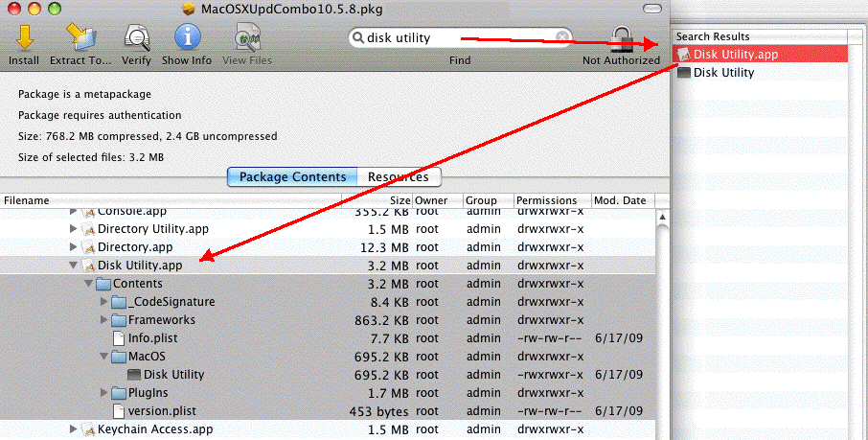Screen dimensions: 868x440
Task: Sort by Permissions column header
Action: click(x=552, y=200)
